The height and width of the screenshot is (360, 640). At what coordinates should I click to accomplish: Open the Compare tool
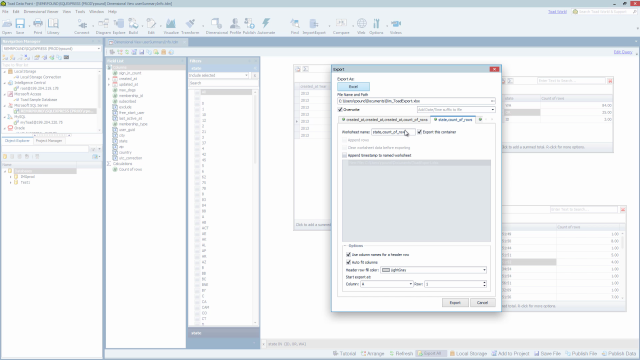coord(341,26)
